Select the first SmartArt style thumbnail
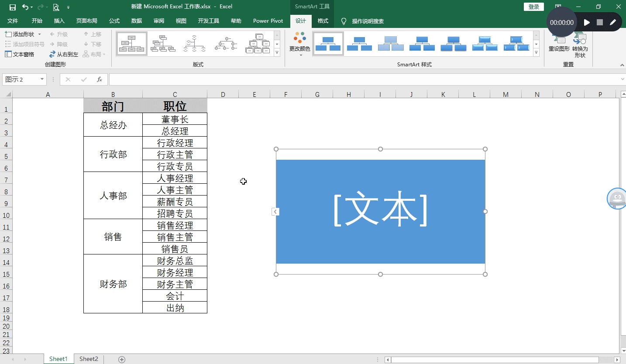Viewport: 626px width, 364px height. 328,43
